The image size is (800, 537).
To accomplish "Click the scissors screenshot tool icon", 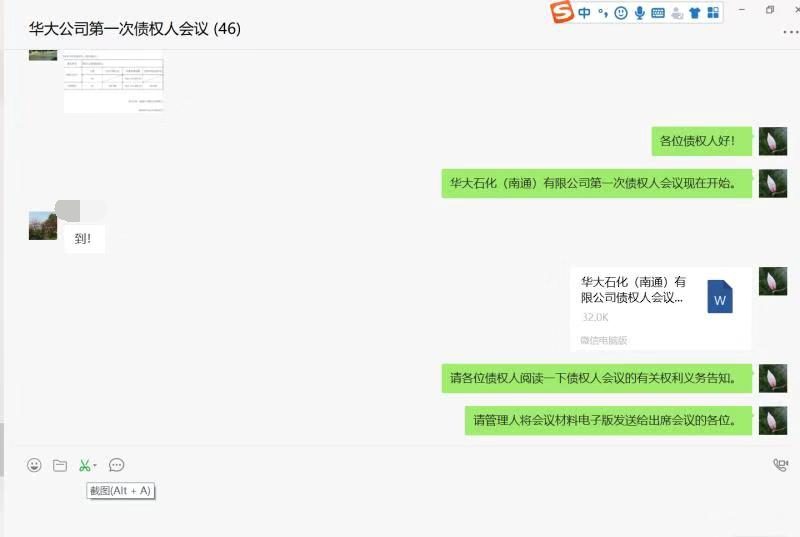I will pos(84,465).
